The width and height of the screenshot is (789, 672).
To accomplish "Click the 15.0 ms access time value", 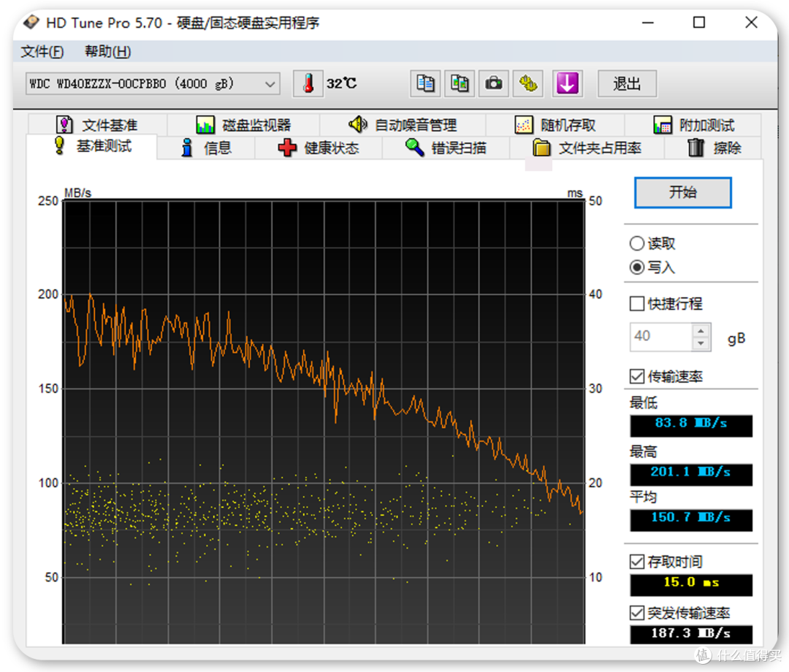I will pyautogui.click(x=691, y=584).
